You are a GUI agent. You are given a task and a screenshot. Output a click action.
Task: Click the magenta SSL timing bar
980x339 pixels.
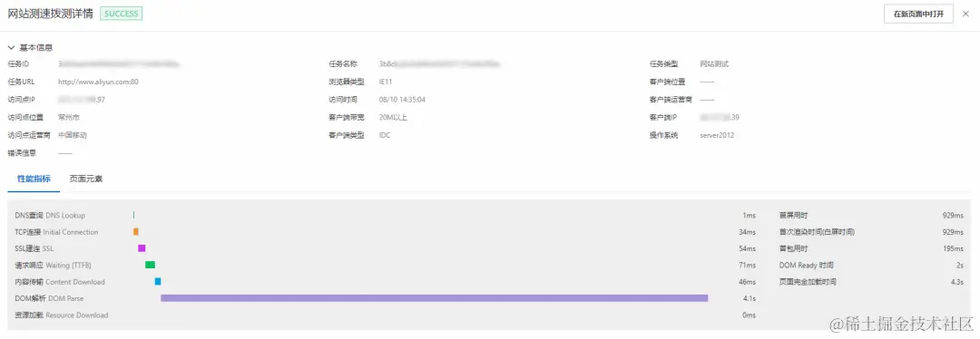[142, 248]
